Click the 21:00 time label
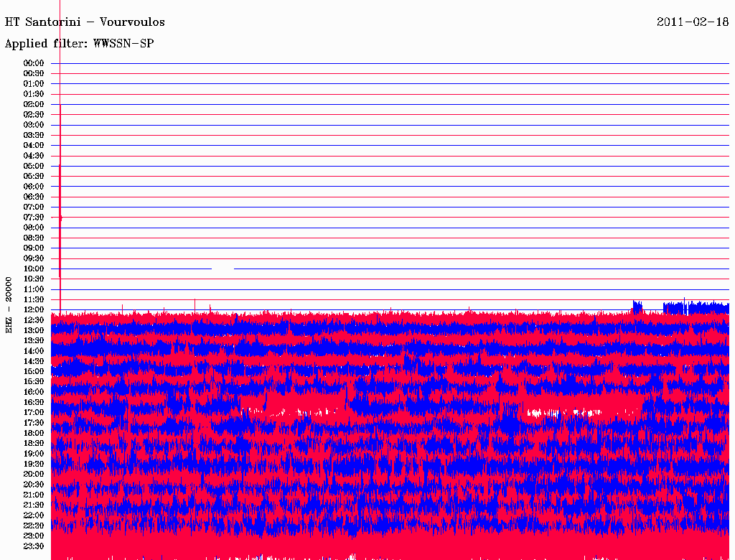The height and width of the screenshot is (560, 735). coord(34,495)
